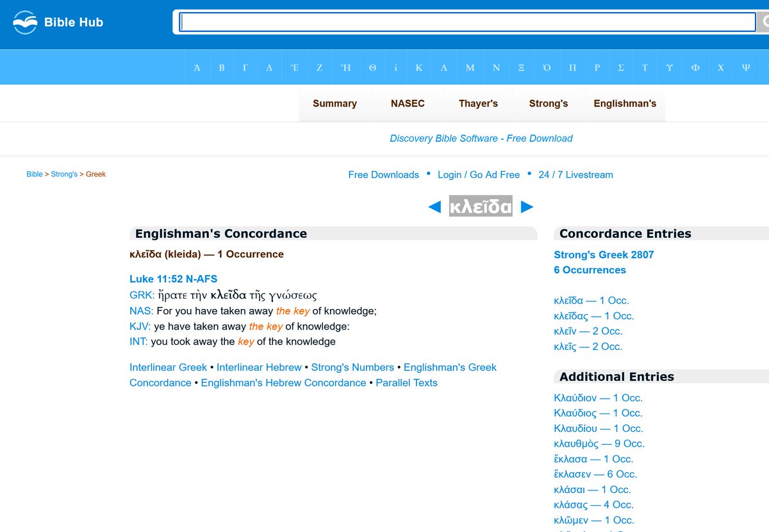The height and width of the screenshot is (532, 769).
Task: Open ἔκλασεν — 6 Occ. entry
Action: pyautogui.click(x=595, y=474)
